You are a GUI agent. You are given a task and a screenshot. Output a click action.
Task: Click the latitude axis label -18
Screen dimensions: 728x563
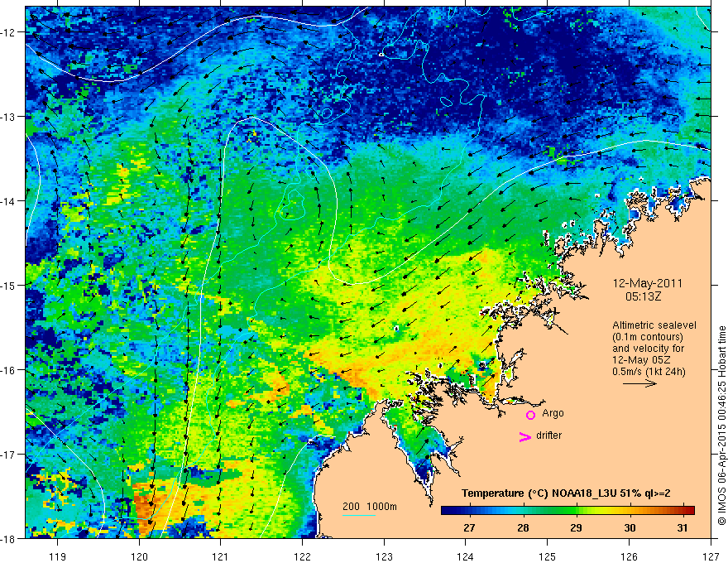pyautogui.click(x=9, y=538)
